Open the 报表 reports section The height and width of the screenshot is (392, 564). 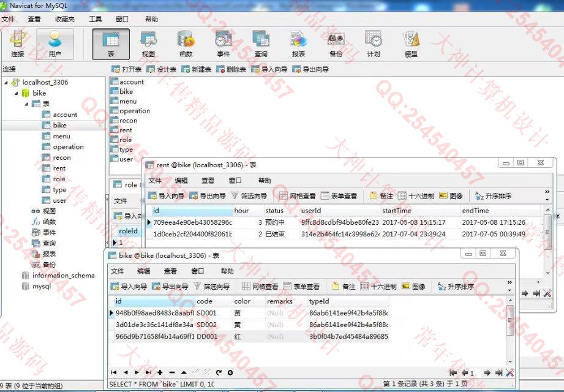298,44
